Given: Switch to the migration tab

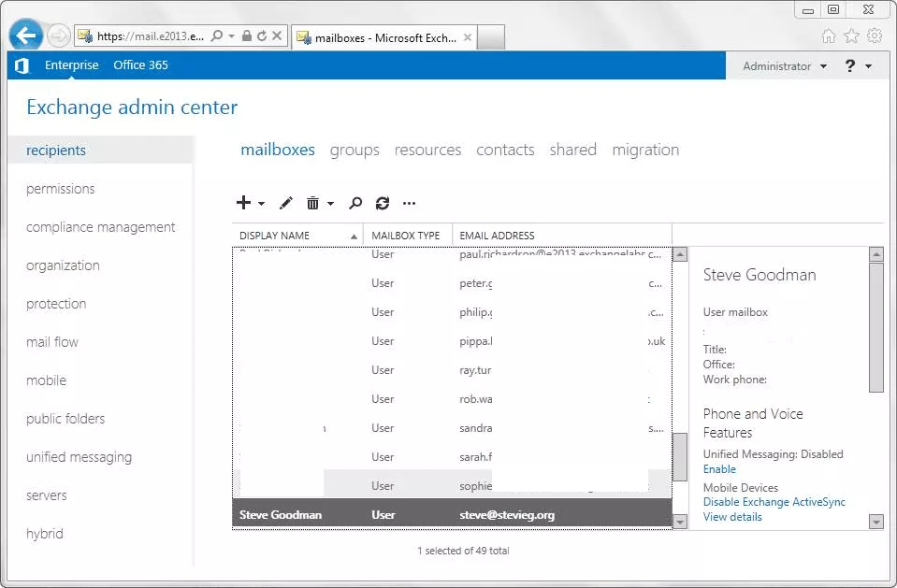Looking at the screenshot, I should 646,150.
